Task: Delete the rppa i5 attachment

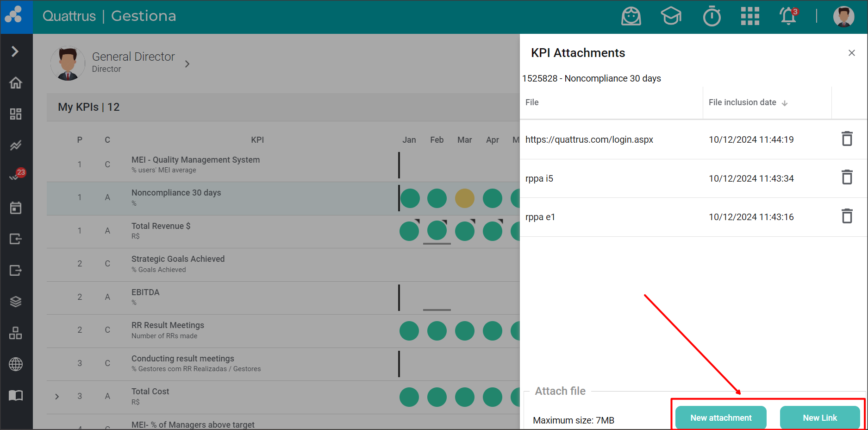Action: click(x=847, y=177)
